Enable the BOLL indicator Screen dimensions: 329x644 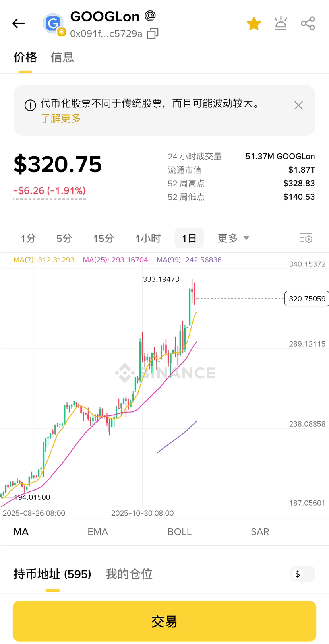(x=179, y=532)
